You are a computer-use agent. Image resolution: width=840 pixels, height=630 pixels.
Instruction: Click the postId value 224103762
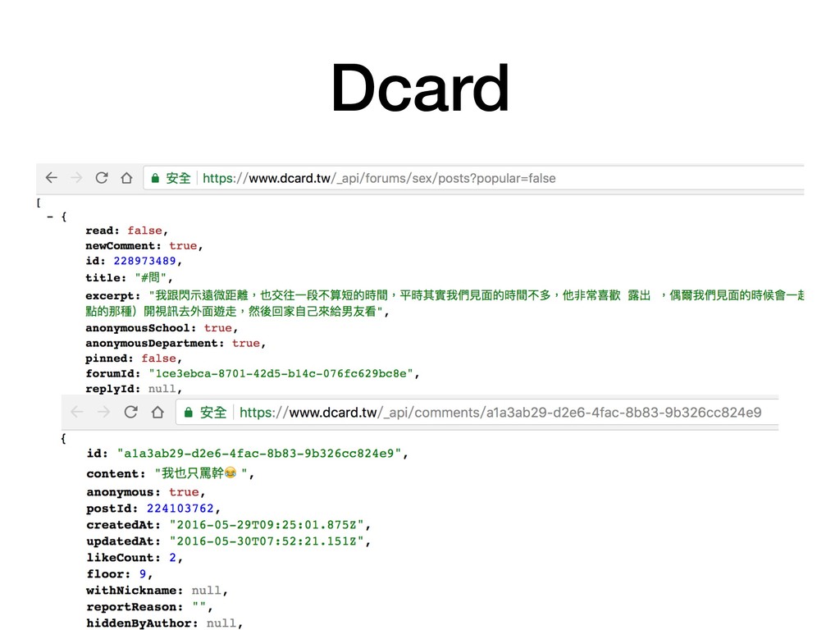click(180, 509)
